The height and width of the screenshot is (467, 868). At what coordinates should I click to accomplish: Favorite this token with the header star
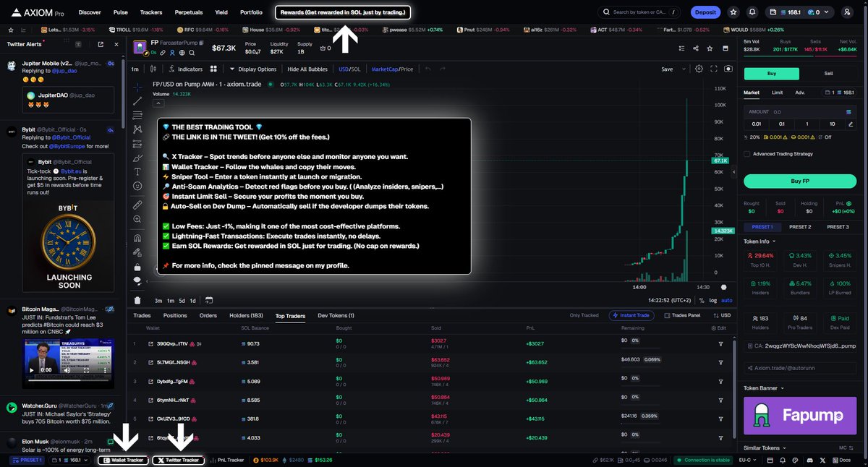711,48
